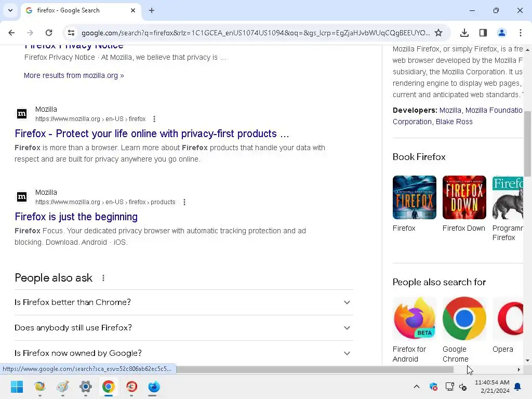The image size is (532, 399).
Task: Open the Chrome profile avatar
Action: pos(501,33)
